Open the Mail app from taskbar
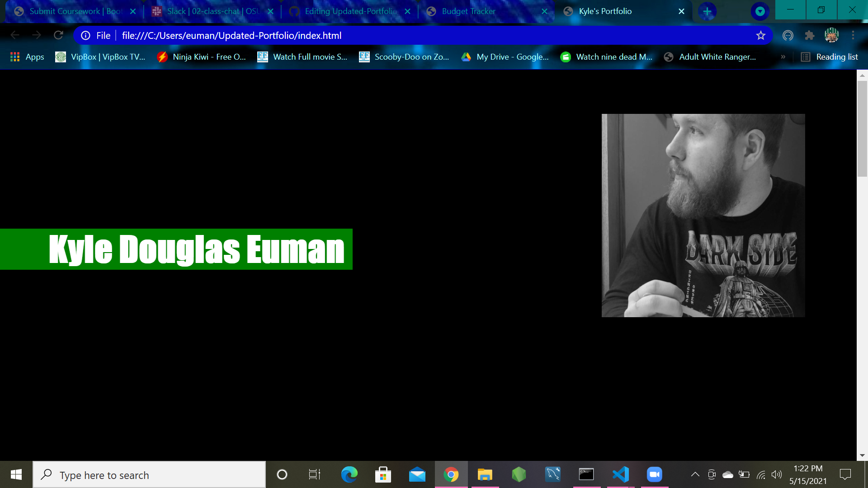This screenshot has width=868, height=488. pyautogui.click(x=417, y=474)
